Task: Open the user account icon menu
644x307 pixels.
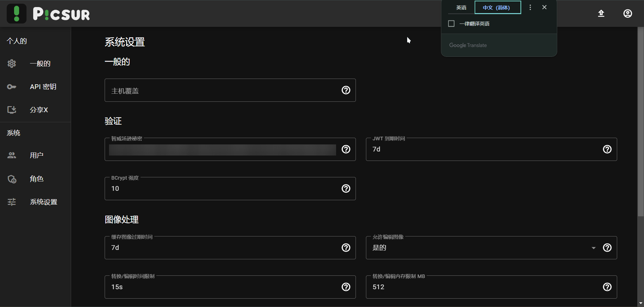Action: [628, 13]
